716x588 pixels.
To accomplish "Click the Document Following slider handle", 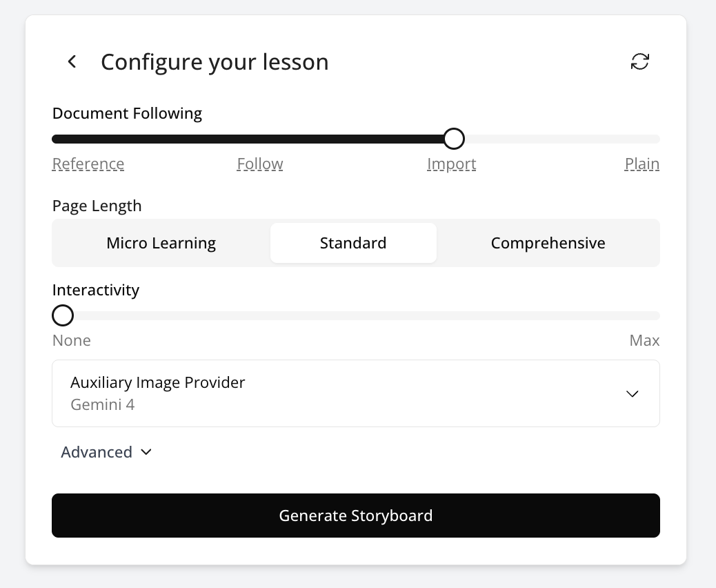I will point(453,139).
